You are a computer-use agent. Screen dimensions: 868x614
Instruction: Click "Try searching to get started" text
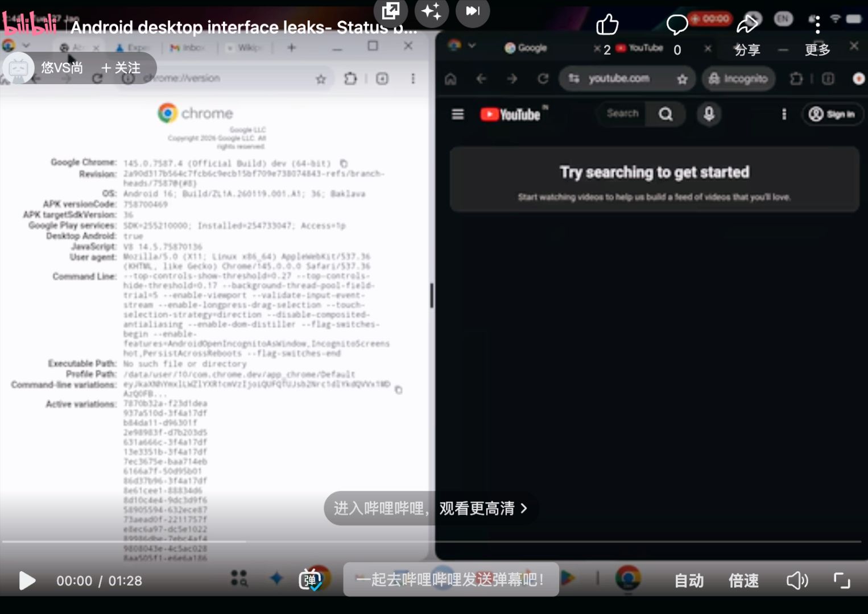(x=654, y=172)
